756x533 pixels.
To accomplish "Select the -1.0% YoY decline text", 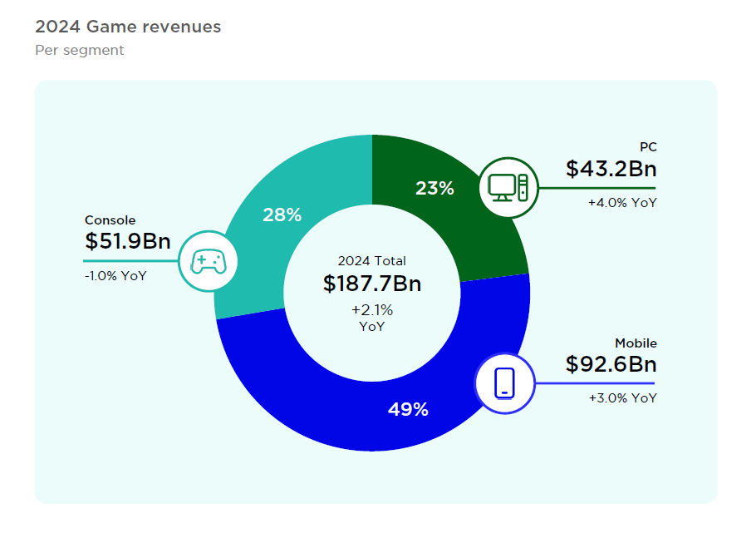I will [x=115, y=276].
